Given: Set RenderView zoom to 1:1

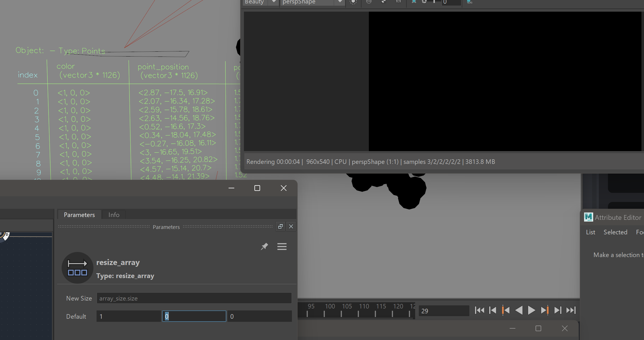Looking at the screenshot, I should (398, 1).
